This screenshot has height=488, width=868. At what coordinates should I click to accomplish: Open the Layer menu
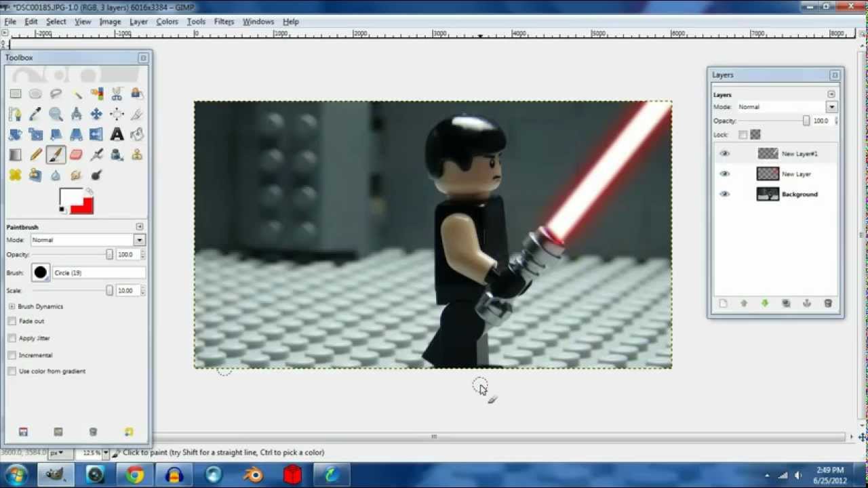click(x=138, y=22)
